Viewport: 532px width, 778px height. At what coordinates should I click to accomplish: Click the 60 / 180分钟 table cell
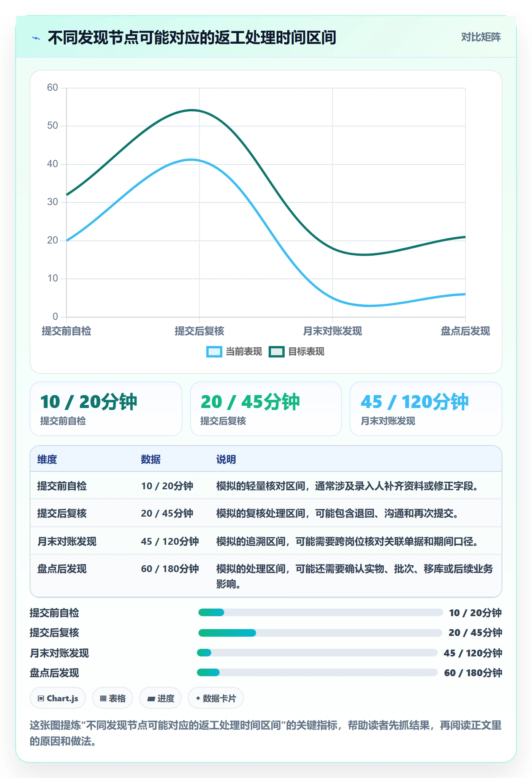pos(170,569)
